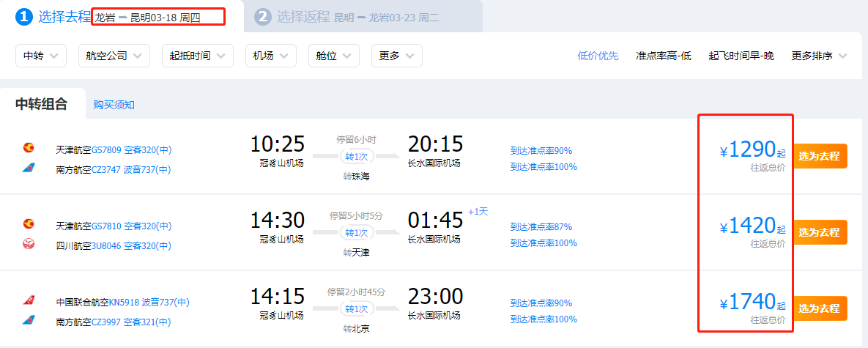Open the 购买须知 link
868x348 pixels.
114,105
